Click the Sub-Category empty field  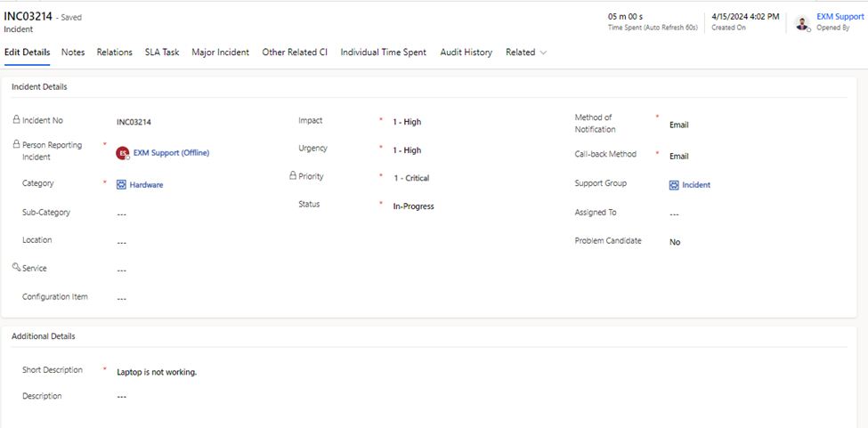(122, 214)
